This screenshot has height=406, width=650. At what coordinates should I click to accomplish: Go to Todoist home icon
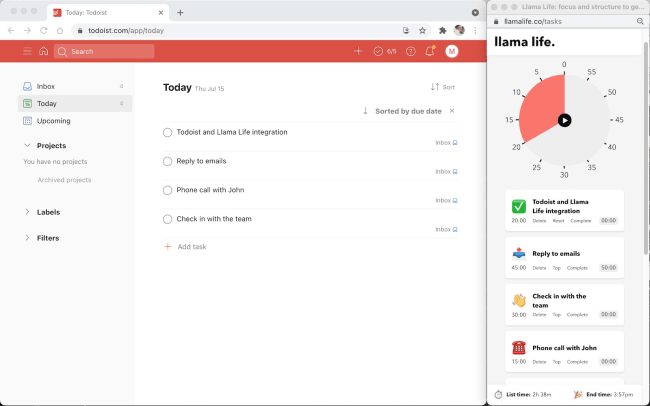(44, 51)
